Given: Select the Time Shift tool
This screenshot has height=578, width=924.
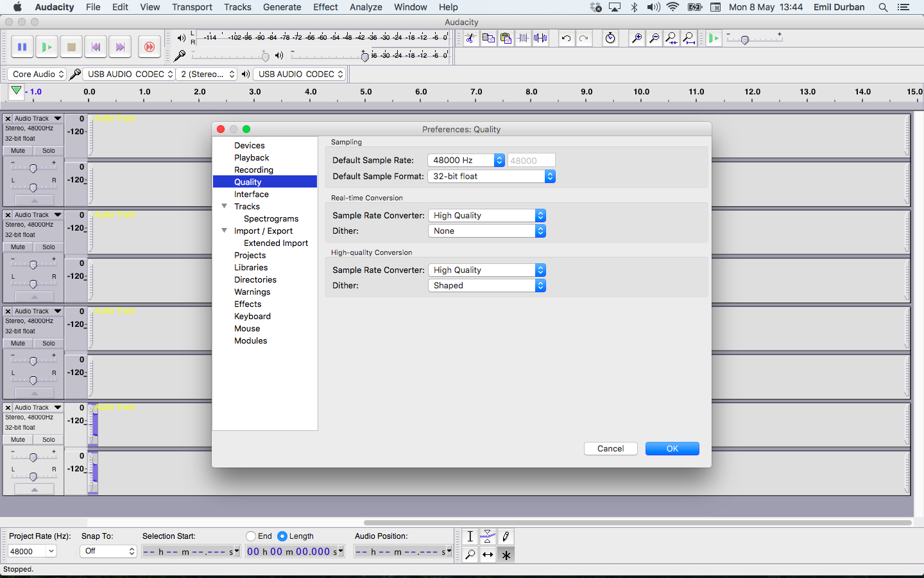Looking at the screenshot, I should (x=488, y=554).
